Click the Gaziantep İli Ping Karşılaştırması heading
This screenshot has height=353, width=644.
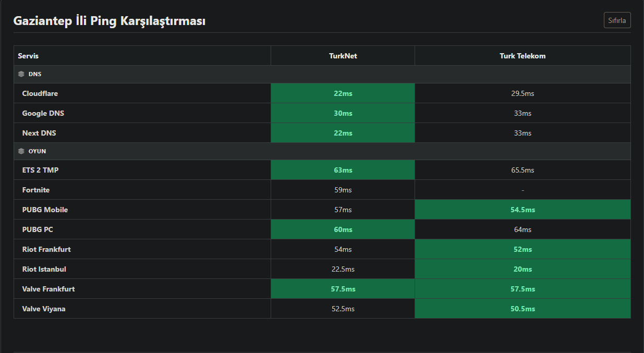tap(109, 21)
